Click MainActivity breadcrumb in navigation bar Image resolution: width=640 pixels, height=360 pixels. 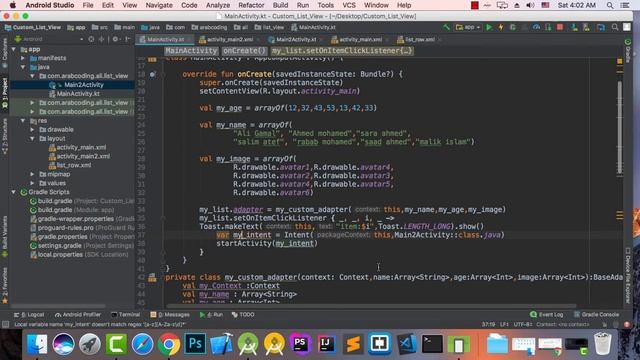click(x=313, y=27)
